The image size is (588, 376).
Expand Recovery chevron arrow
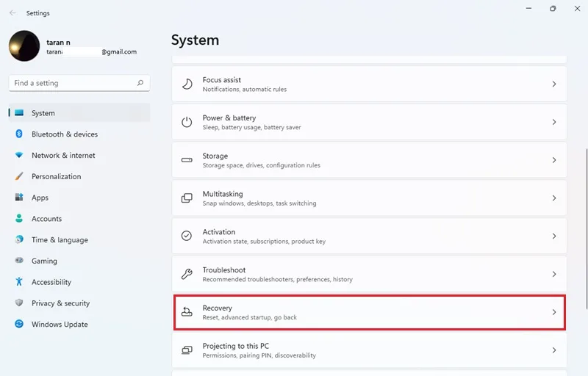(x=554, y=312)
